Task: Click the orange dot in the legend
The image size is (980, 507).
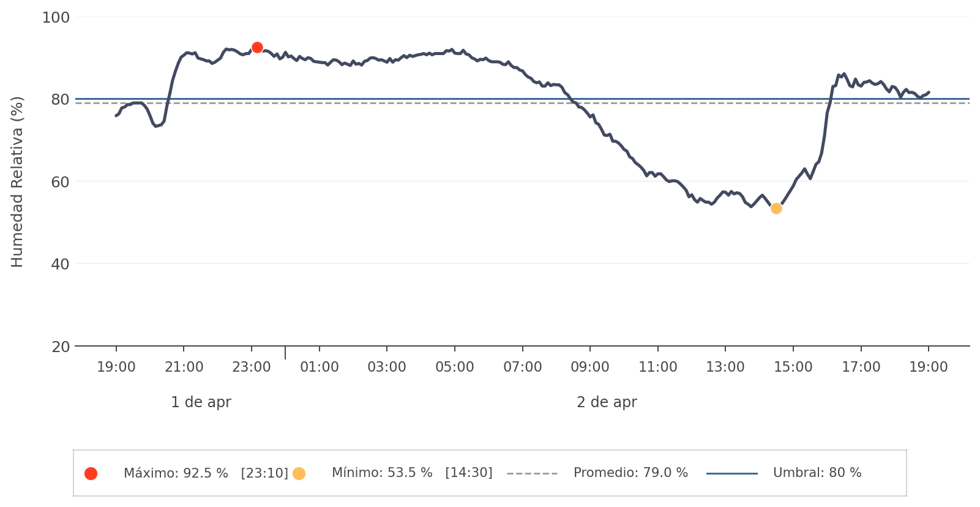Action: [299, 473]
